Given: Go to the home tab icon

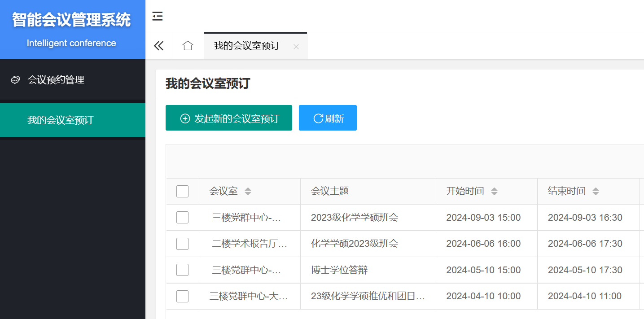Looking at the screenshot, I should (188, 46).
